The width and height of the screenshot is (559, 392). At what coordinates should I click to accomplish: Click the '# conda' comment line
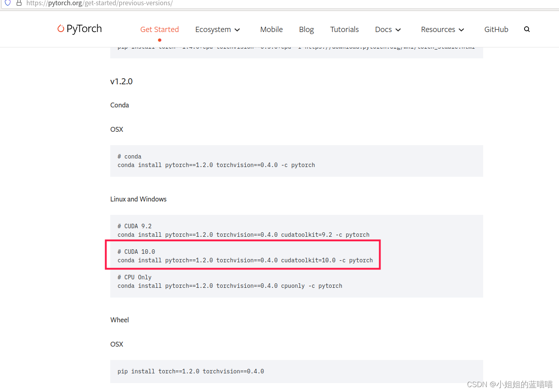coord(129,156)
